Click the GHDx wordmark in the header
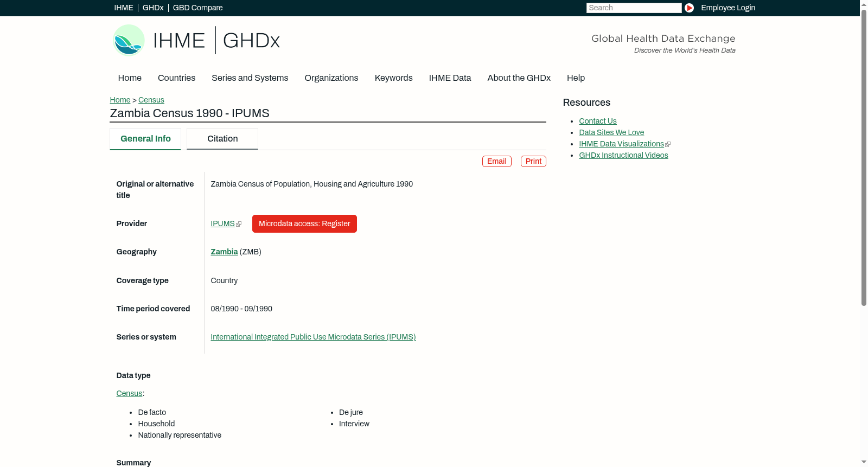868x467 pixels. tap(251, 41)
